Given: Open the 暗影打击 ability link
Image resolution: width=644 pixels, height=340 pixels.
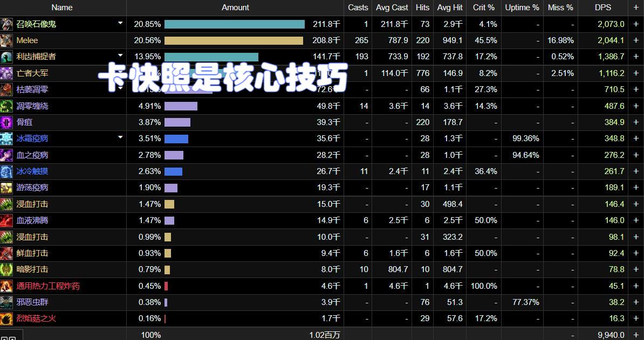Looking at the screenshot, I should tap(32, 269).
